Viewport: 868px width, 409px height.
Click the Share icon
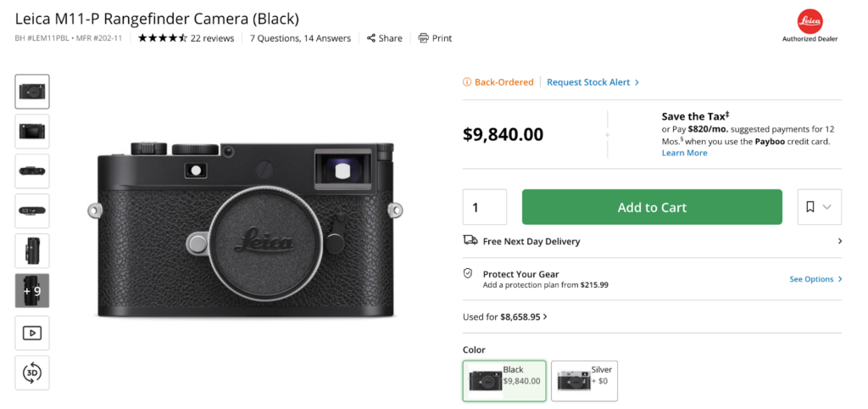click(x=371, y=38)
